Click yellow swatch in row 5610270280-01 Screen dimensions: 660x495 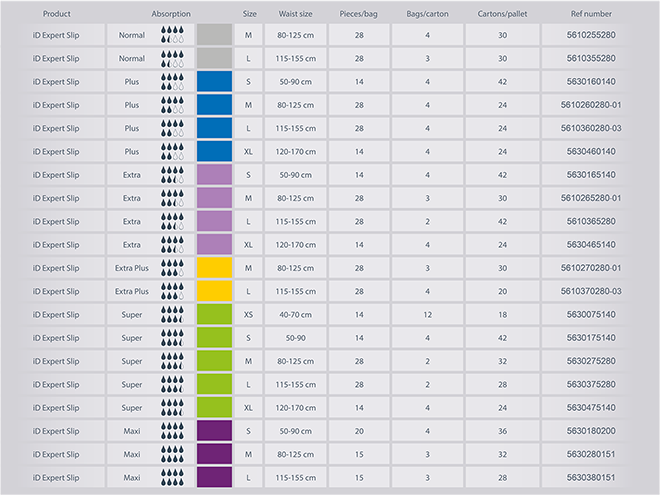214,267
